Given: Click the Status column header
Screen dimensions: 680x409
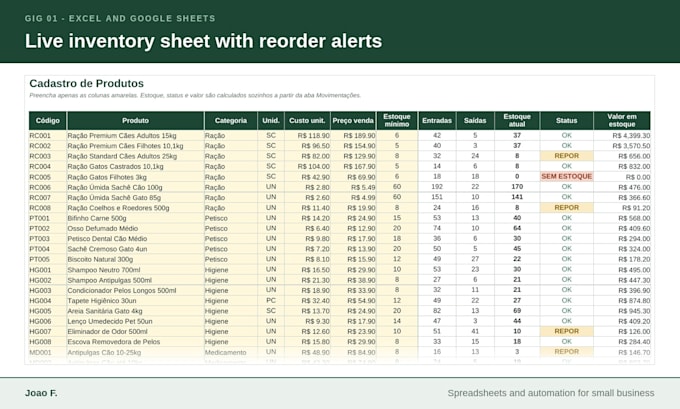Looking at the screenshot, I should pos(566,121).
